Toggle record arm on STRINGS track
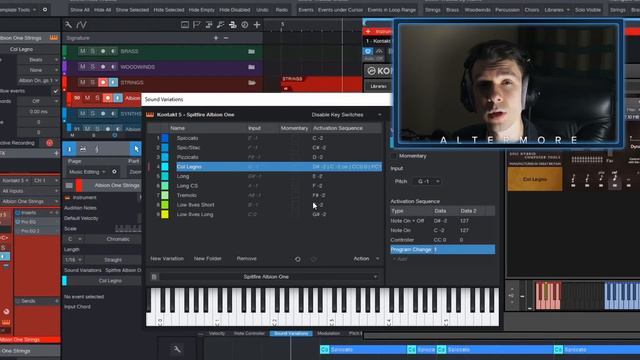The image size is (640, 360). pyautogui.click(x=103, y=82)
